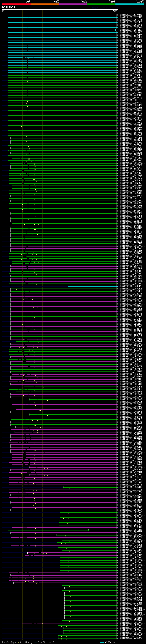Select hit label UniRef100_Q86EU5

click(x=131, y=437)
